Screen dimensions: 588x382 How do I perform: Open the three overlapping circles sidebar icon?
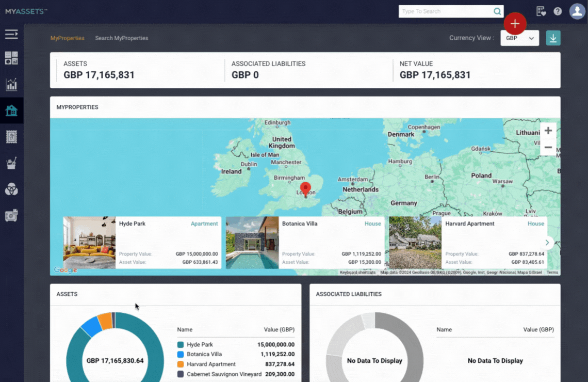(x=11, y=189)
